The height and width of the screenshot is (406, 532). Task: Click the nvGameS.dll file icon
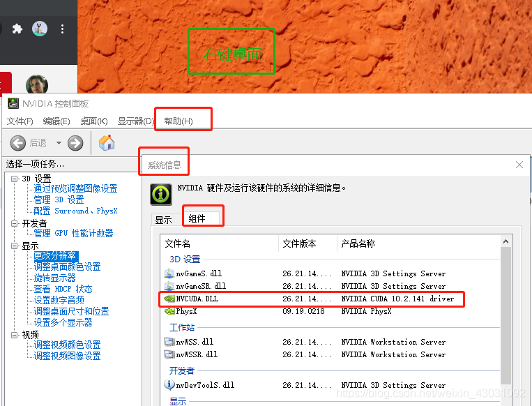tap(169, 273)
